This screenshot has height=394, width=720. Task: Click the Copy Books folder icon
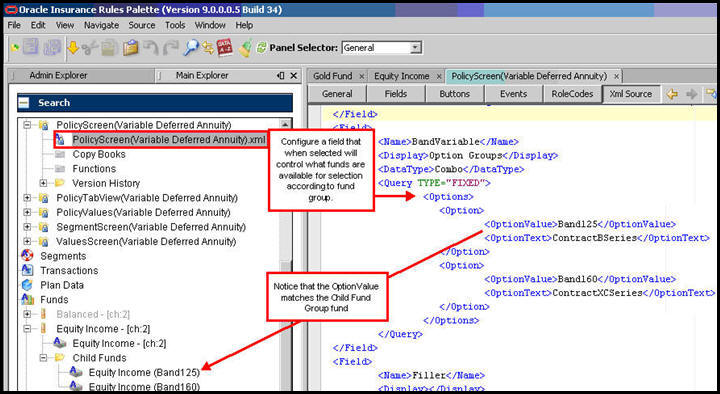pos(60,154)
